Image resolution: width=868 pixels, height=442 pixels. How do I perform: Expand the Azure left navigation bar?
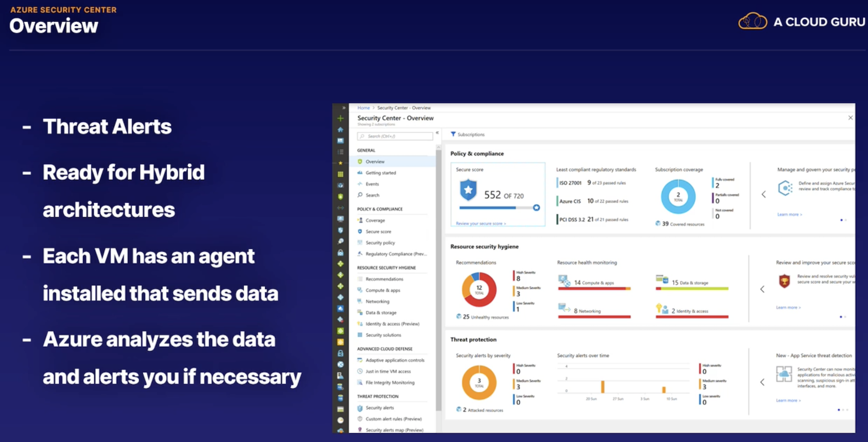click(x=344, y=107)
